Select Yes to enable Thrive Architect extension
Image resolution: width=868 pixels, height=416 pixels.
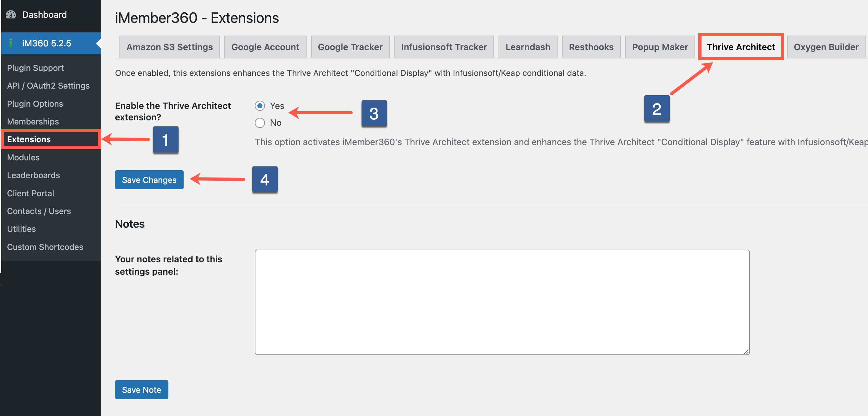[260, 106]
